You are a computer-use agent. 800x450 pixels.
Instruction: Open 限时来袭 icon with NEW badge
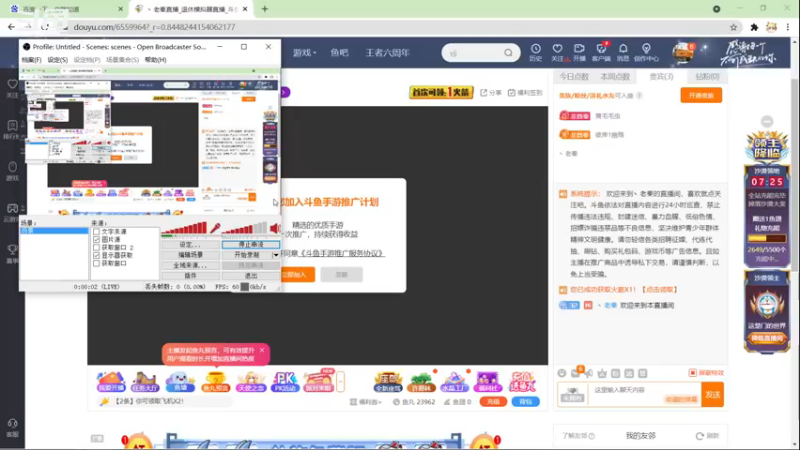coord(319,381)
